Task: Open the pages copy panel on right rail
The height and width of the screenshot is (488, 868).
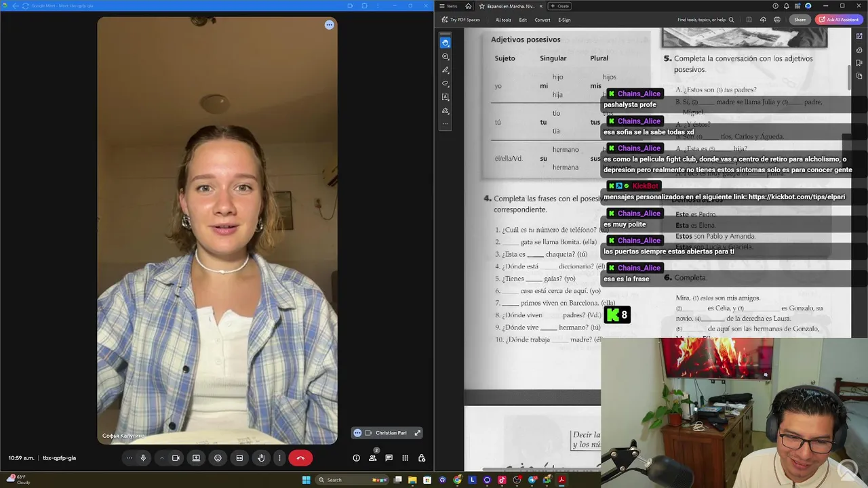Action: click(860, 76)
